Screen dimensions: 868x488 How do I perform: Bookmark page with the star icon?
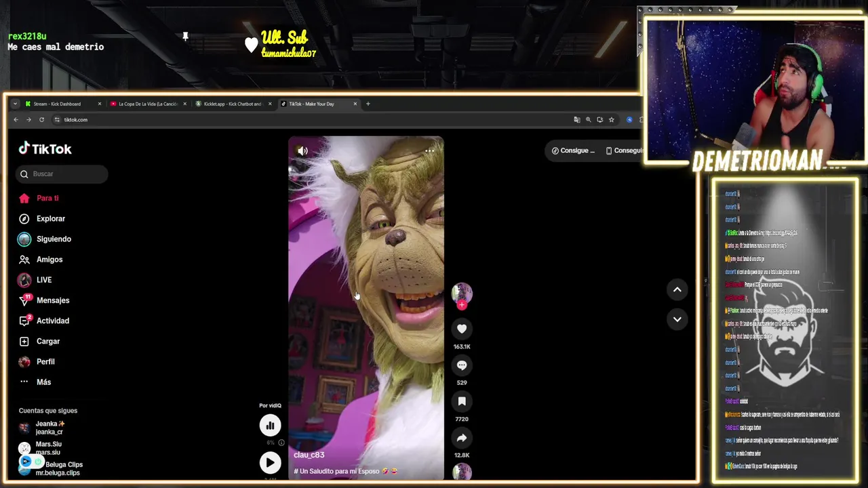tap(611, 119)
